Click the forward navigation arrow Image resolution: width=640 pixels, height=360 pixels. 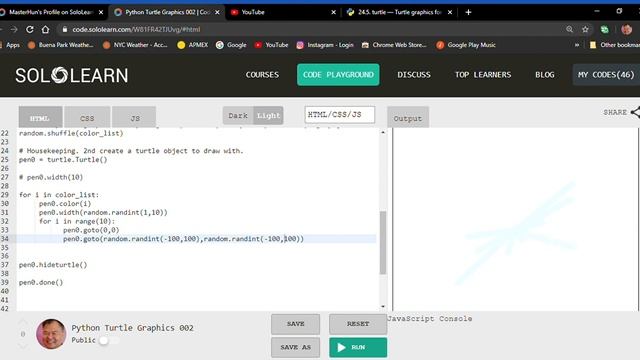14,29
